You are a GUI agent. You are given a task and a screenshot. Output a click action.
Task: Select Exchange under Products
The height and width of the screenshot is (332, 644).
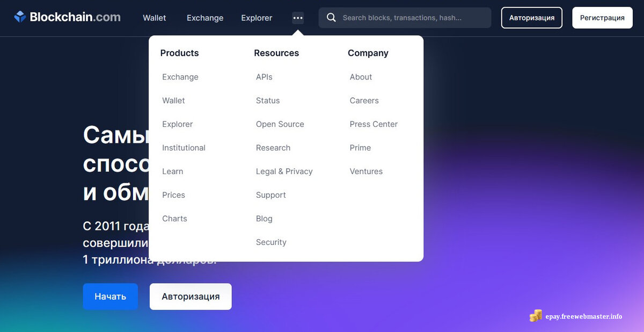tap(180, 77)
